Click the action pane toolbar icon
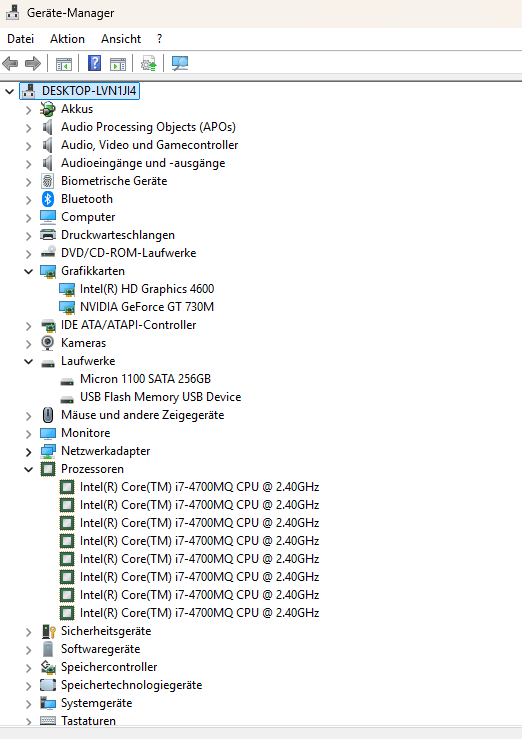This screenshot has width=522, height=739. point(118,63)
